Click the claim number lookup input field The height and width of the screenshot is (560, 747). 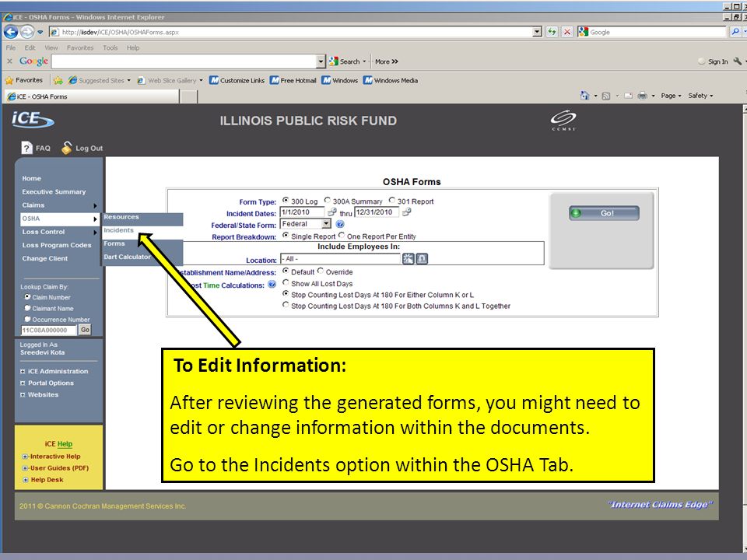click(48, 330)
